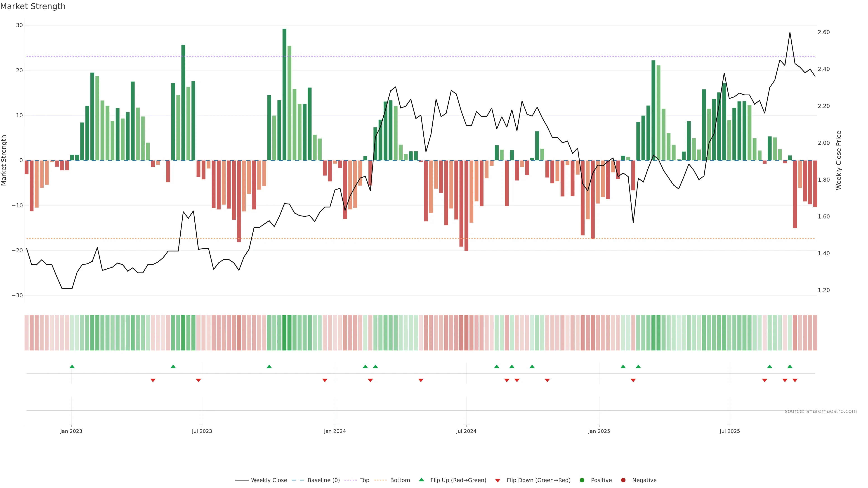Click Flip Down red triangle legend icon
Viewport: 868px width, 488px height.
coord(498,481)
